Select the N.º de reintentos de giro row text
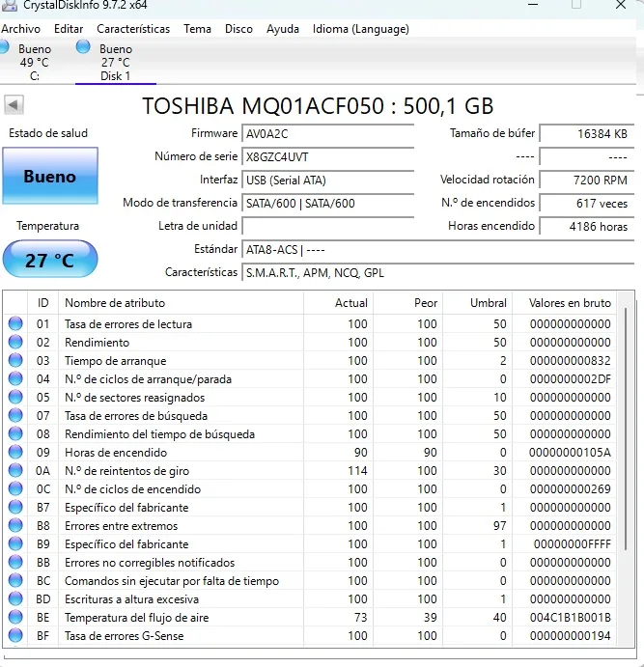 coord(126,471)
